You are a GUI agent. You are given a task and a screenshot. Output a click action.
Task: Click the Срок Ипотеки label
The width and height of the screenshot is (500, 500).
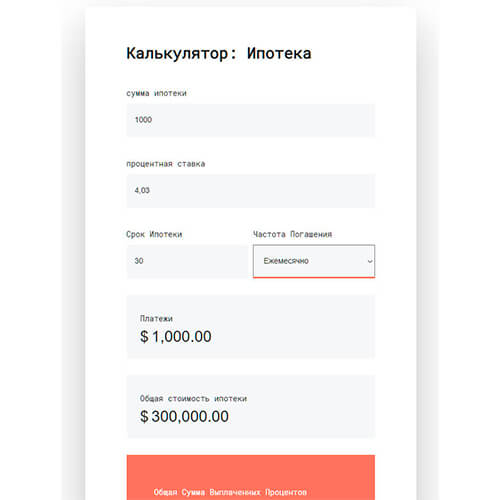click(x=154, y=234)
